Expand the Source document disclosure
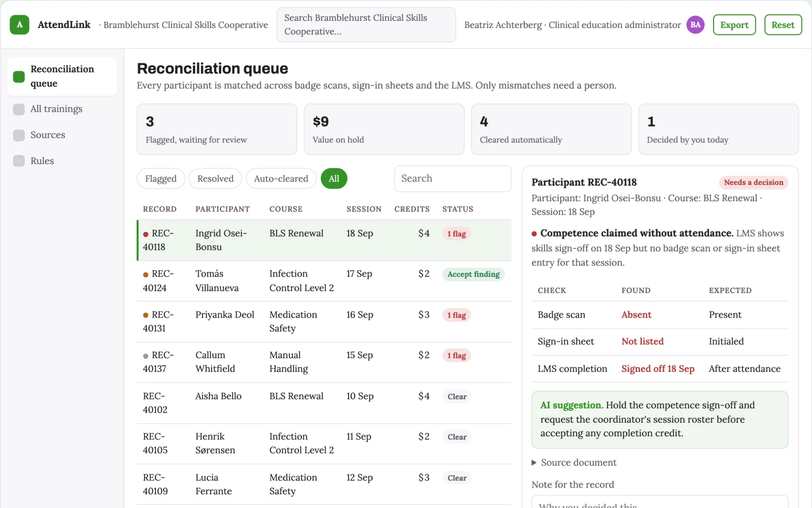 573,462
